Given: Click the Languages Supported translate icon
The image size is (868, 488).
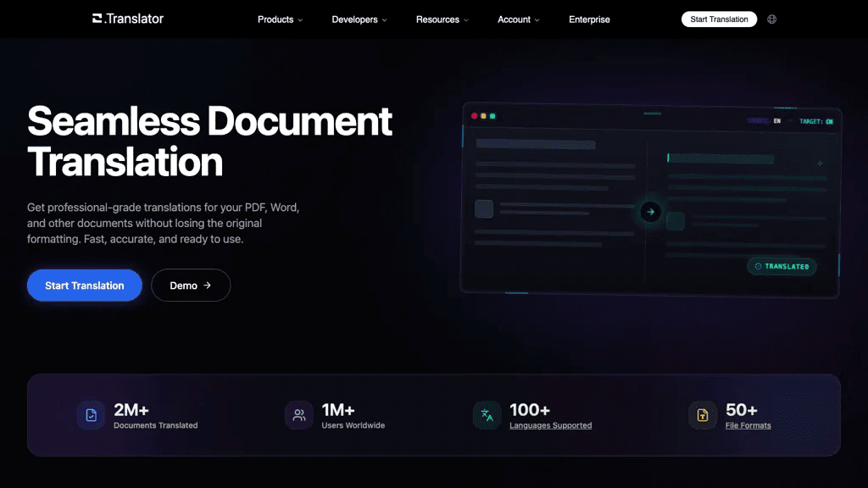Looking at the screenshot, I should [x=487, y=415].
